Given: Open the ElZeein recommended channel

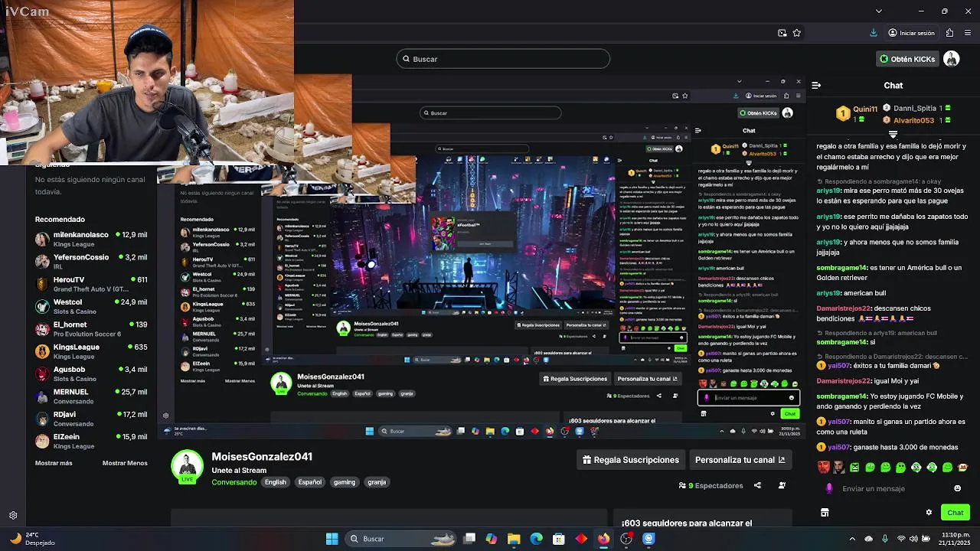Looking at the screenshot, I should (x=91, y=441).
